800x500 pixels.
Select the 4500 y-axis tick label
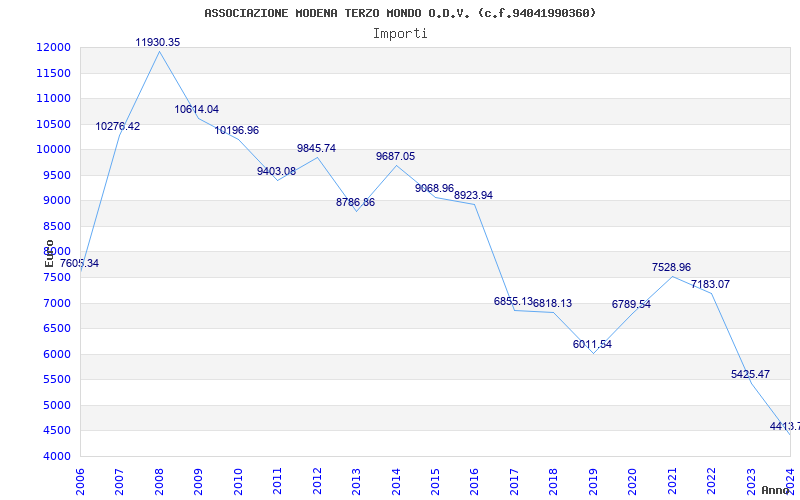point(56,431)
